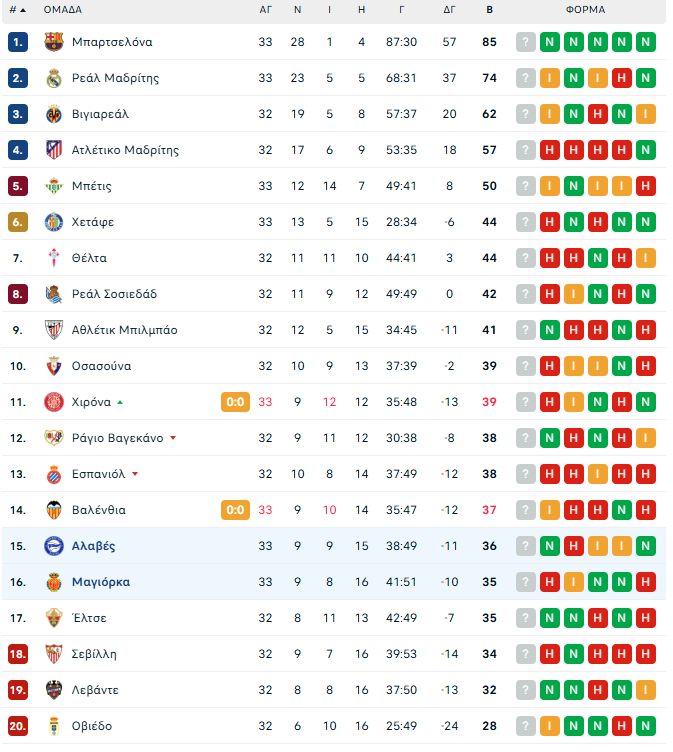Open the live 0:0 score for Βαλένθια
Screen dimensions: 673x752
235,510
